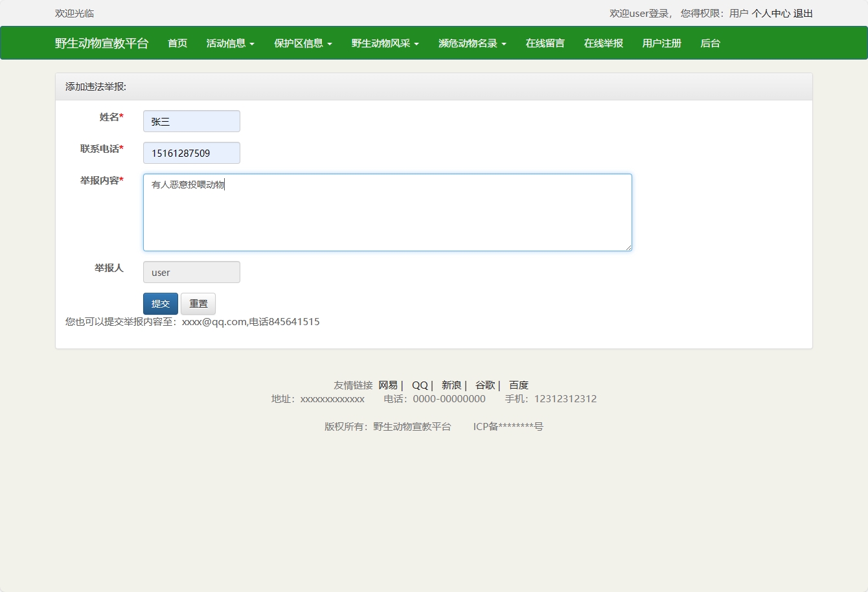The image size is (868, 592).
Task: Click inside the 举报内容 text area
Action: 387,212
